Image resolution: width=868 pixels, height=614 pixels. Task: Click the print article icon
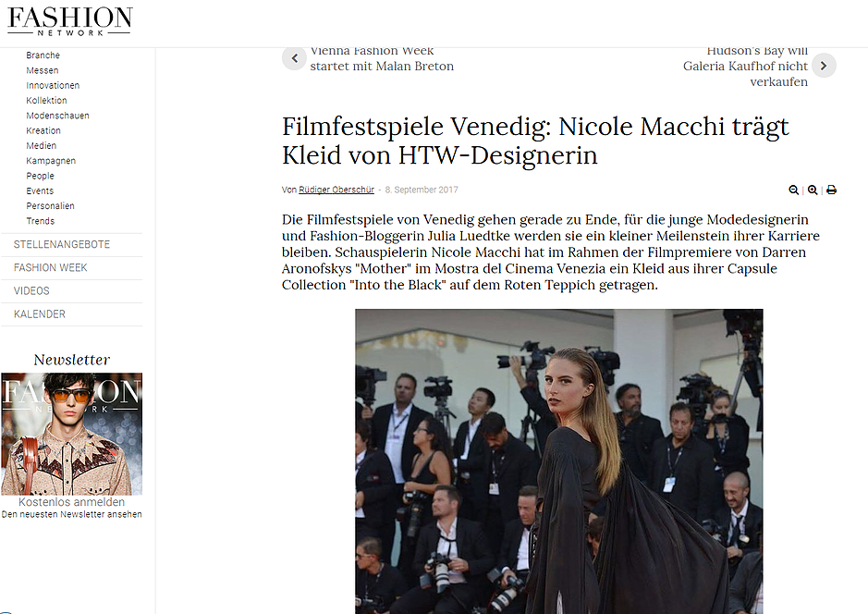click(831, 190)
